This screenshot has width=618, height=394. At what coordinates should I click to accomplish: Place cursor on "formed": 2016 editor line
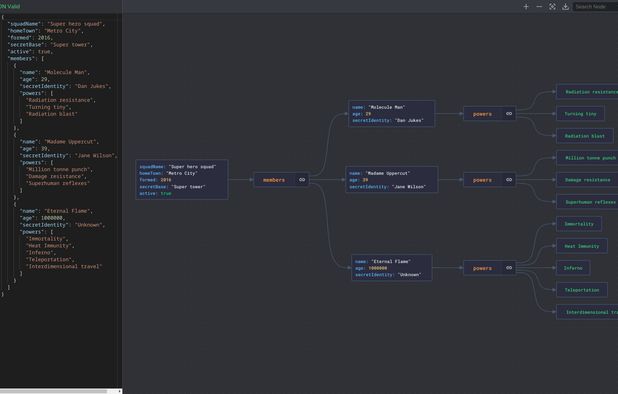[x=30, y=38]
